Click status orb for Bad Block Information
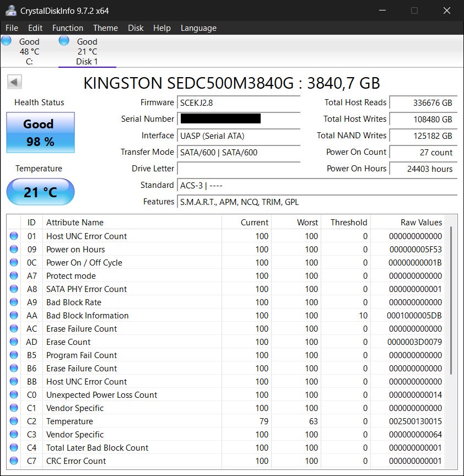The width and height of the screenshot is (464, 476). tap(14, 316)
